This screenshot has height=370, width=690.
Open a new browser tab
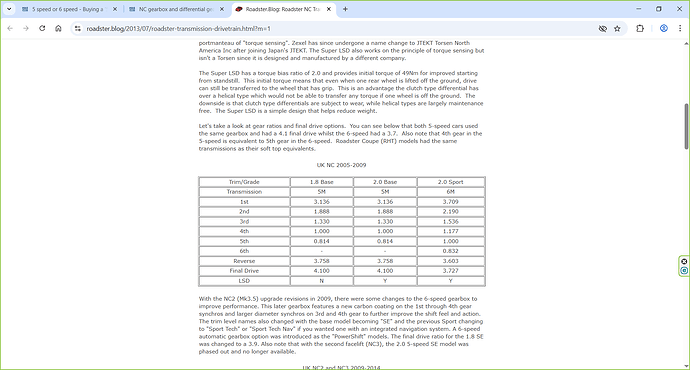point(345,9)
